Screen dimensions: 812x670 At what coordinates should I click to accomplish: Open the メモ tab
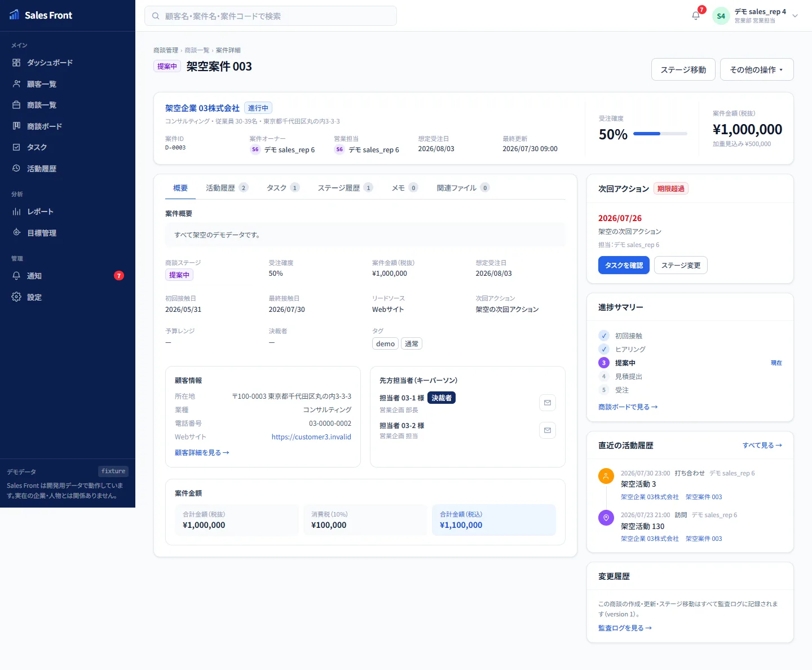click(x=405, y=188)
